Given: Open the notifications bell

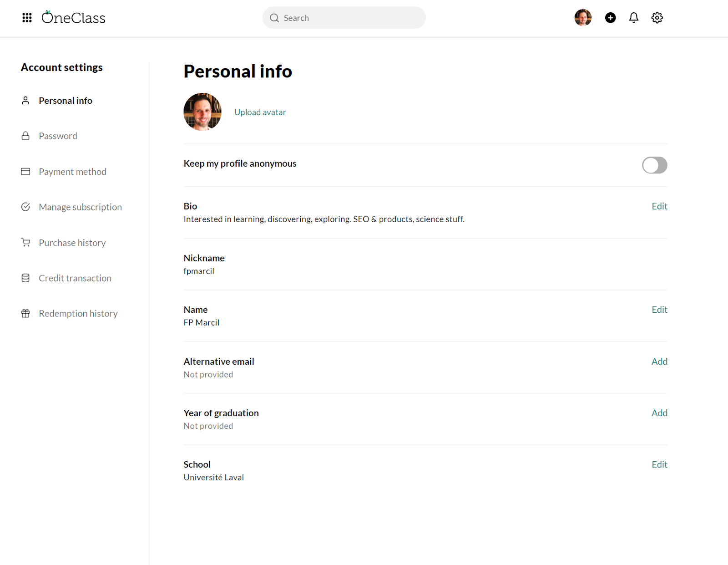Looking at the screenshot, I should point(633,18).
